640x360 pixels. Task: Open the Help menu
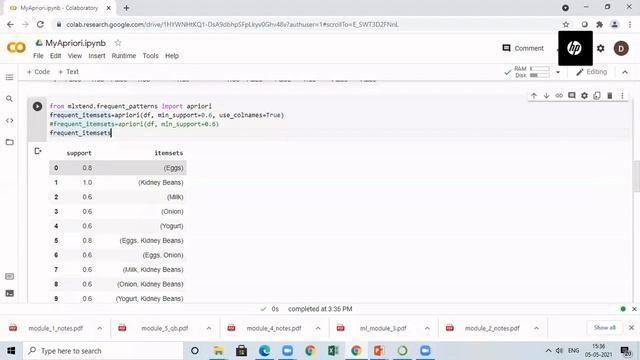172,56
